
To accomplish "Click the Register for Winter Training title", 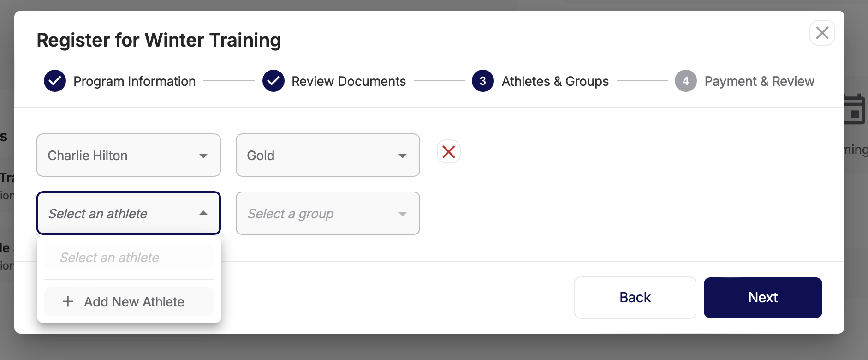I will coord(159,40).
